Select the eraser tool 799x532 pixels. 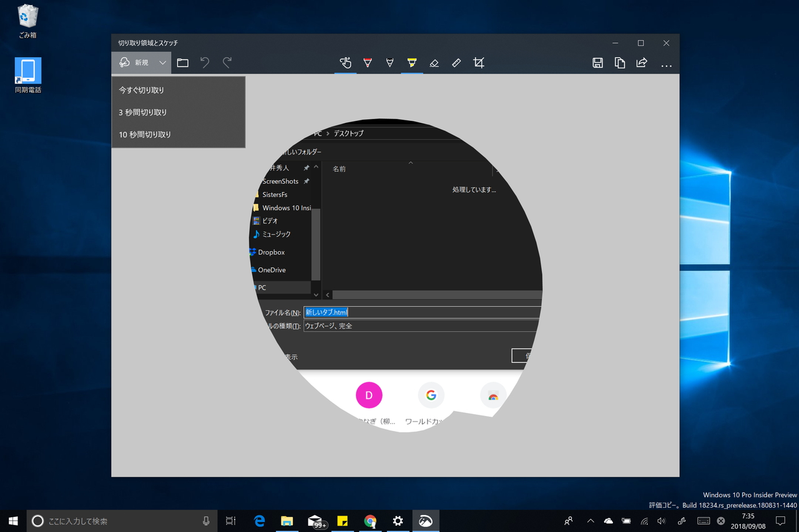(434, 62)
